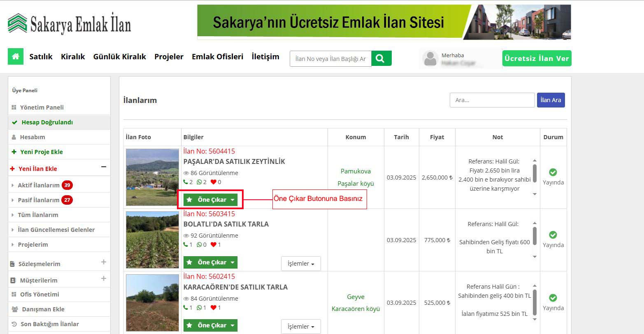This screenshot has width=644, height=334.
Task: Click the Ara listing search field
Action: 492,100
